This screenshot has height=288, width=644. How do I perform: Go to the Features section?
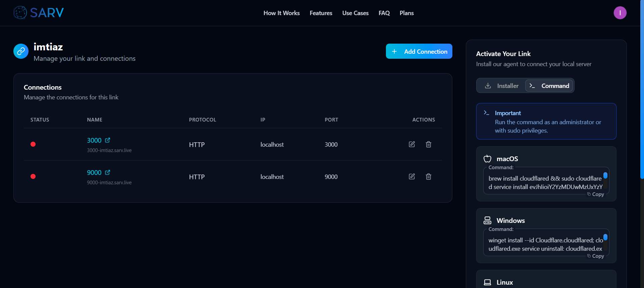coord(321,13)
